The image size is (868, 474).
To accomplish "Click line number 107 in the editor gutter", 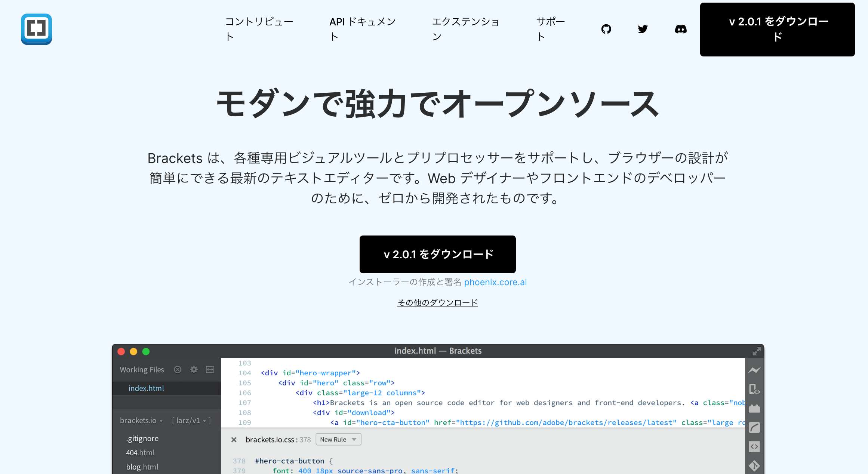I will click(245, 403).
